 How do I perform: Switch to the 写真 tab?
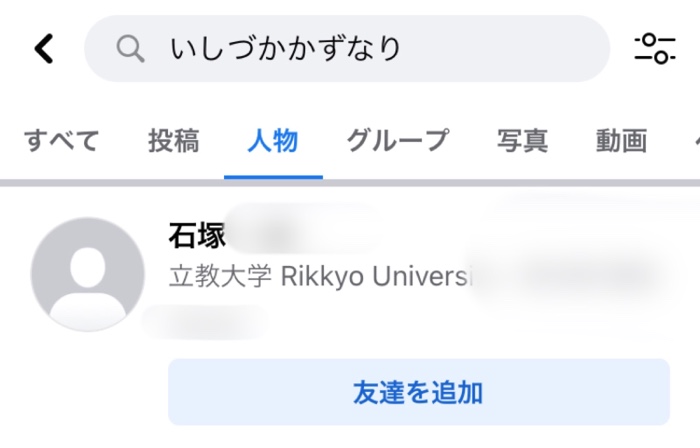click(523, 141)
